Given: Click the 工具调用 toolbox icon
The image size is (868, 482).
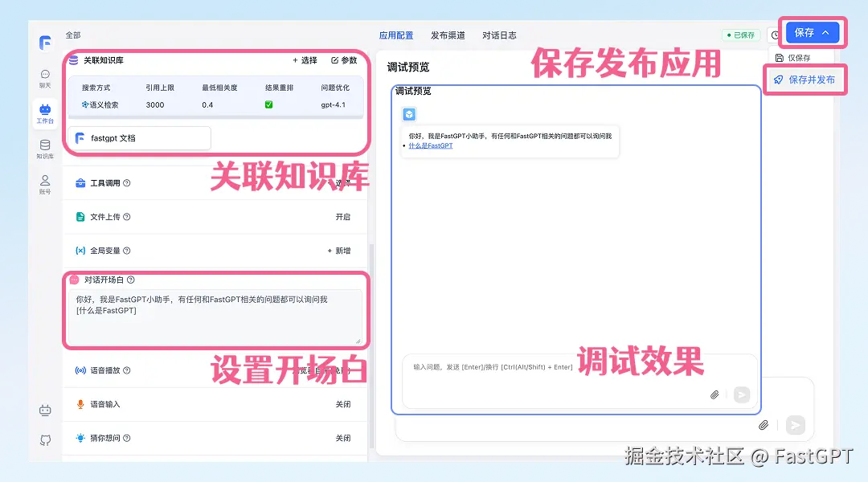Looking at the screenshot, I should (80, 183).
